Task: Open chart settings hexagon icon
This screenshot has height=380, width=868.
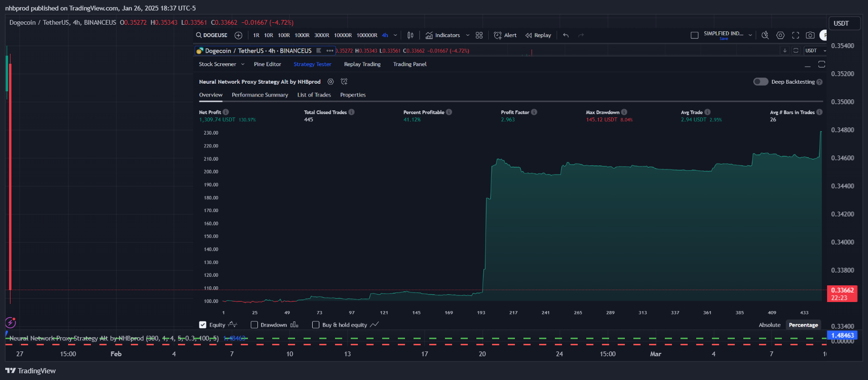Action: point(780,35)
